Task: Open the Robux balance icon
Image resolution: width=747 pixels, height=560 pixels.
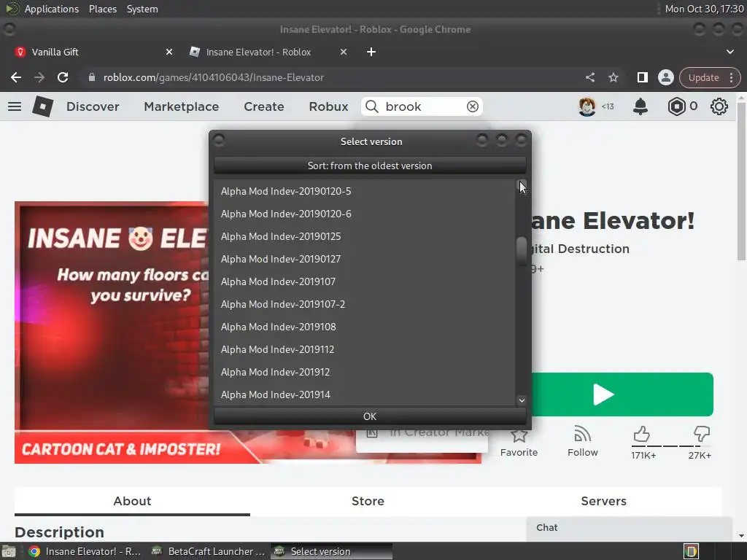Action: (676, 106)
